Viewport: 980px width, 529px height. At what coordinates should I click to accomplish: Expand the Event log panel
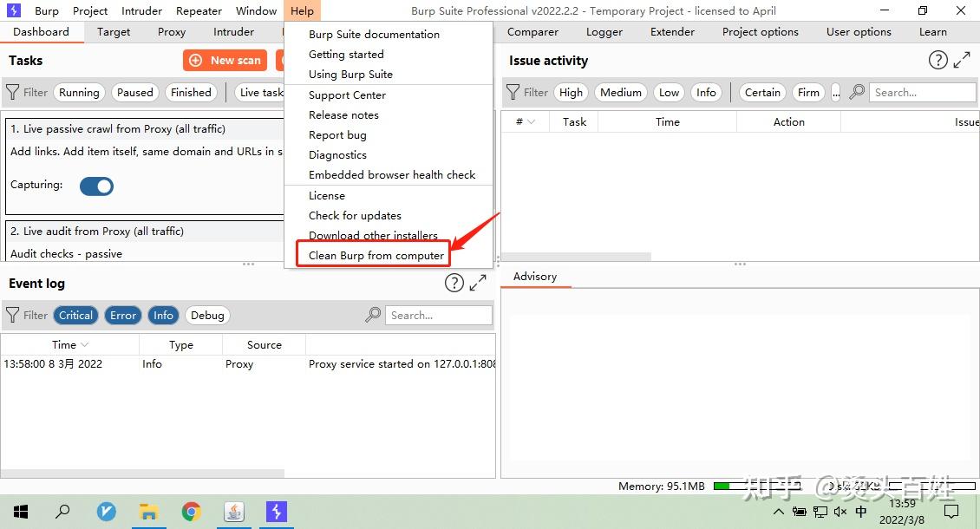(x=478, y=284)
